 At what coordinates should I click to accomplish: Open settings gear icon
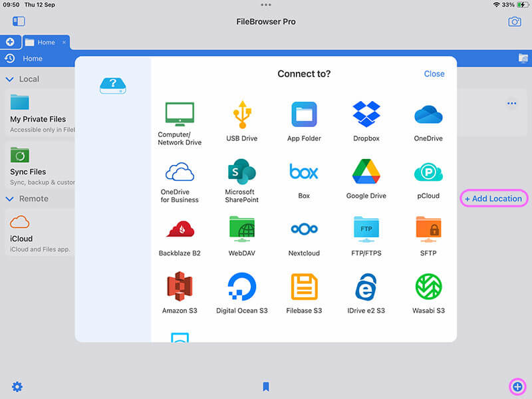[x=17, y=386]
